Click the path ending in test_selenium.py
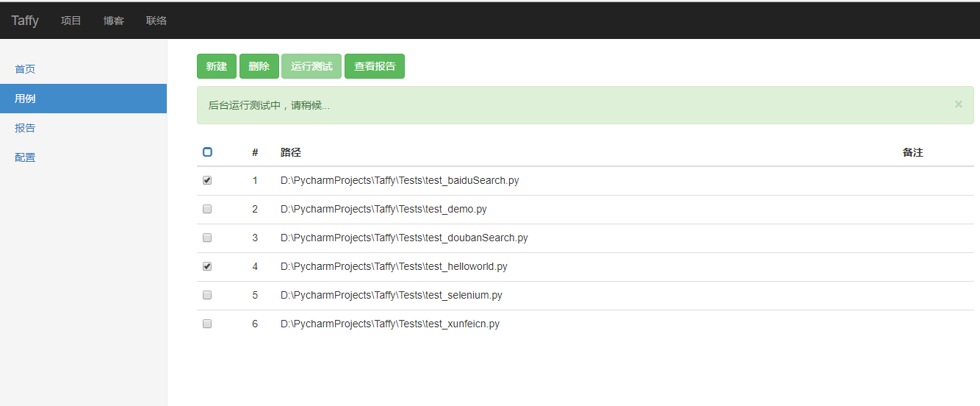980x406 pixels. click(392, 295)
